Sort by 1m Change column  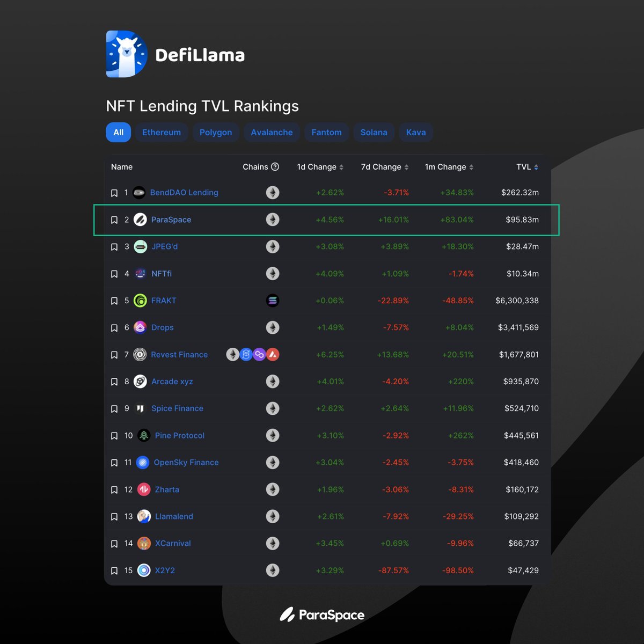point(449,167)
